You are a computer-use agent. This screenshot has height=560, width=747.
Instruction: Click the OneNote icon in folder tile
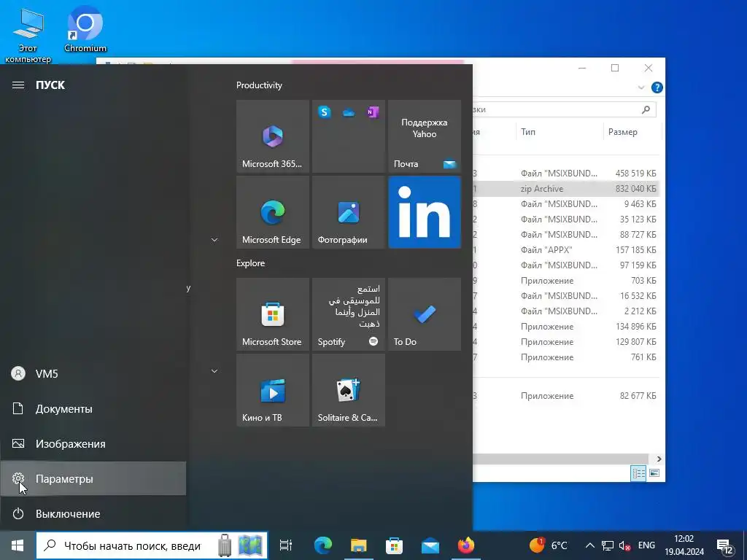[373, 112]
